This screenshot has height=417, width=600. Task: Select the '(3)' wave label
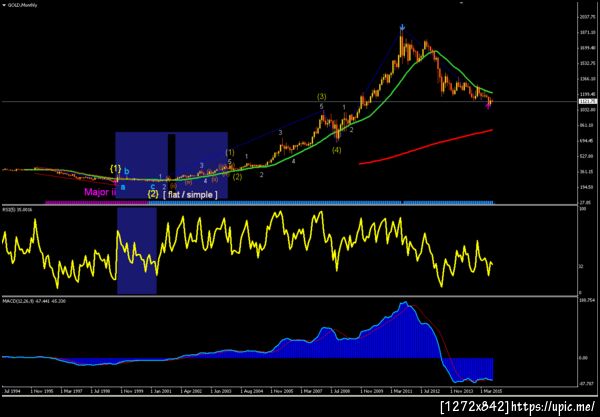pos(321,97)
